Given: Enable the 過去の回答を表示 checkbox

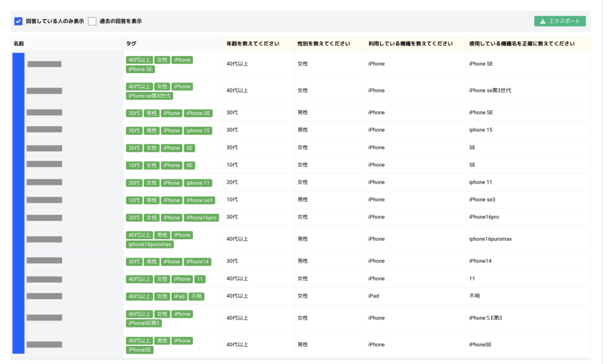Looking at the screenshot, I should pos(92,21).
